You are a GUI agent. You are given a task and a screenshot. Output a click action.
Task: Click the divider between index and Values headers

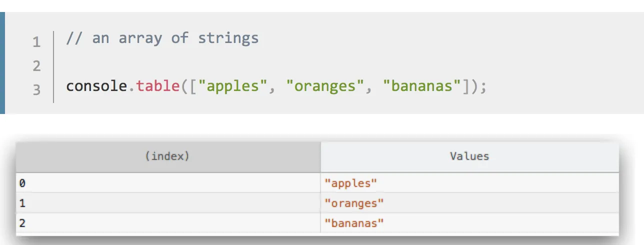[320, 156]
